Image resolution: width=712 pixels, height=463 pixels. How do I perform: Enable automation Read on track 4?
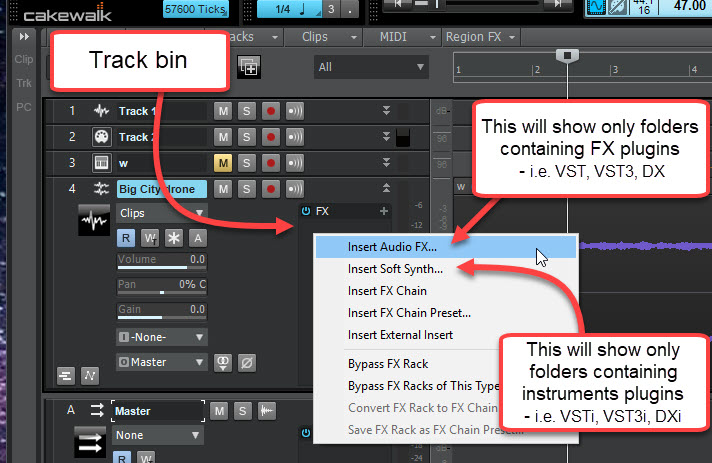126,238
